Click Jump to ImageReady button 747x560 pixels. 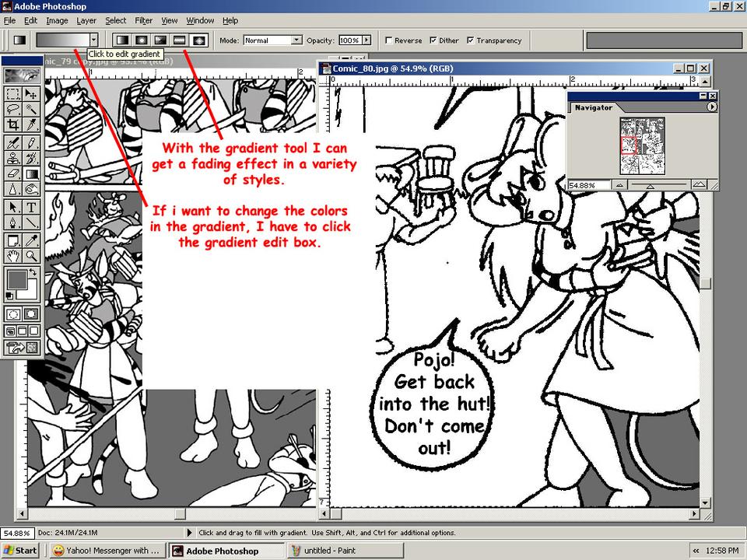click(x=22, y=348)
